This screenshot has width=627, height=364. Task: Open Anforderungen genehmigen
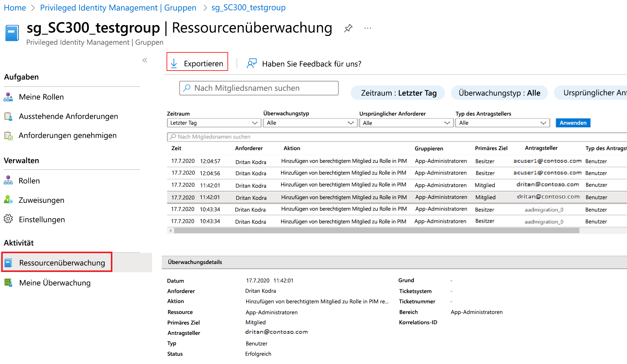tap(68, 135)
